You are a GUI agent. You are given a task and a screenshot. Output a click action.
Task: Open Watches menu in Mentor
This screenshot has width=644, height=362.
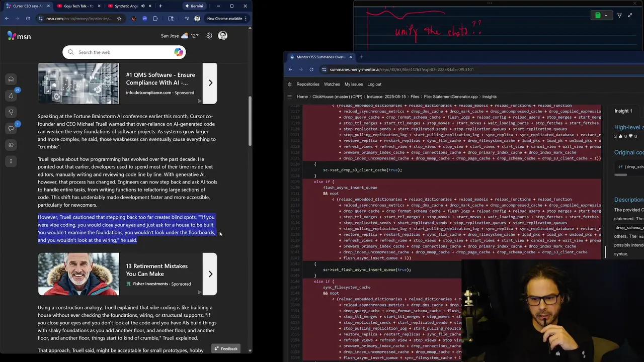coord(332,84)
